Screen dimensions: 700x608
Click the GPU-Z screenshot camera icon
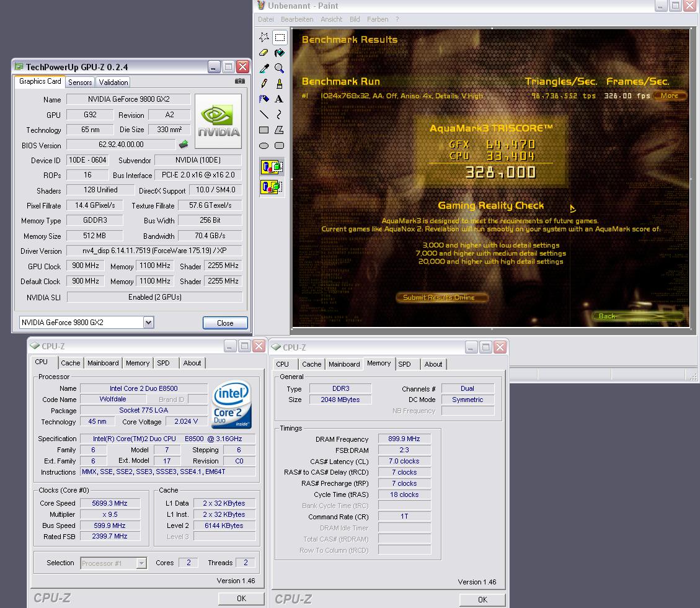pos(240,81)
